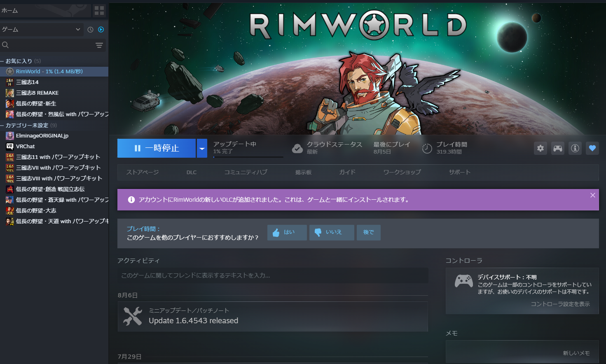
Task: Click the activity text input field
Action: click(x=273, y=275)
